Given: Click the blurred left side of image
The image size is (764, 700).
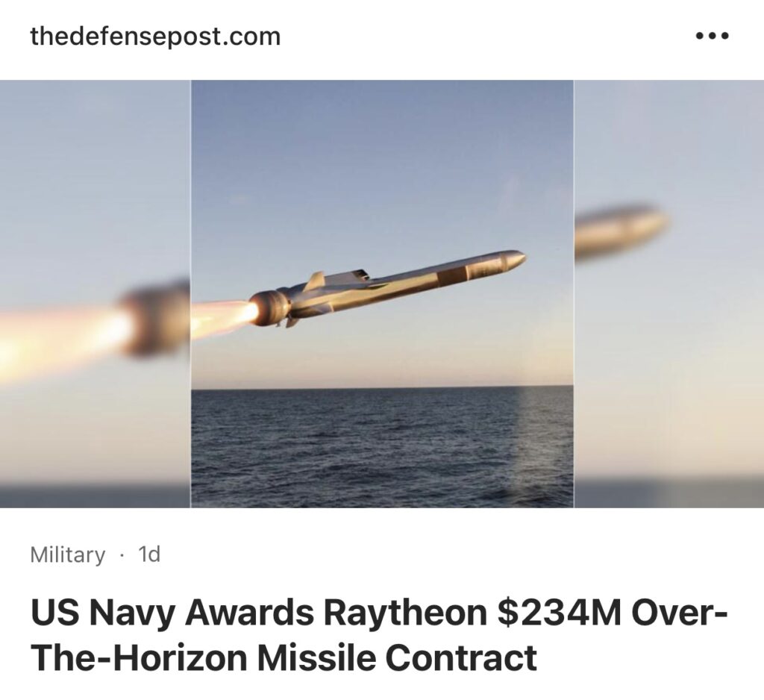Looking at the screenshot, I should (95, 294).
